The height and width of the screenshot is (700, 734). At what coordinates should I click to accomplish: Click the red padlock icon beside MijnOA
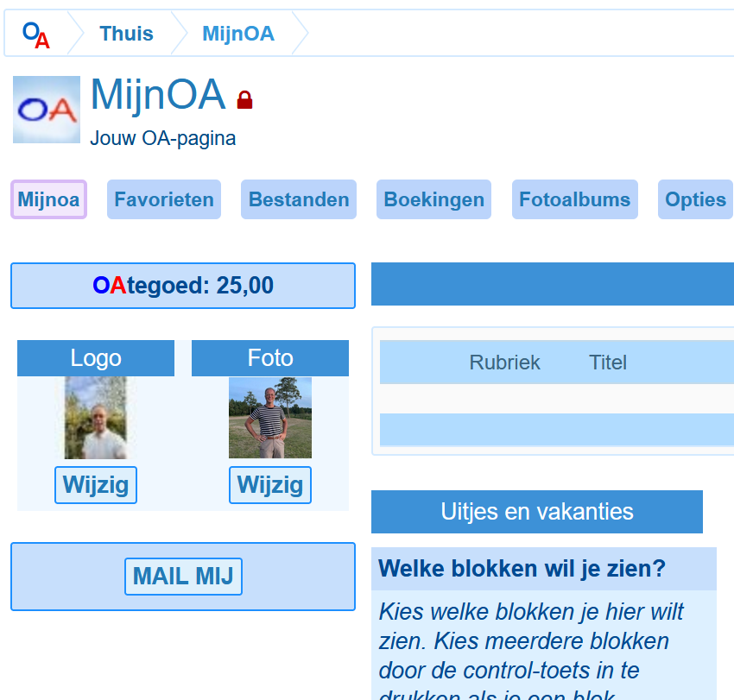(244, 100)
